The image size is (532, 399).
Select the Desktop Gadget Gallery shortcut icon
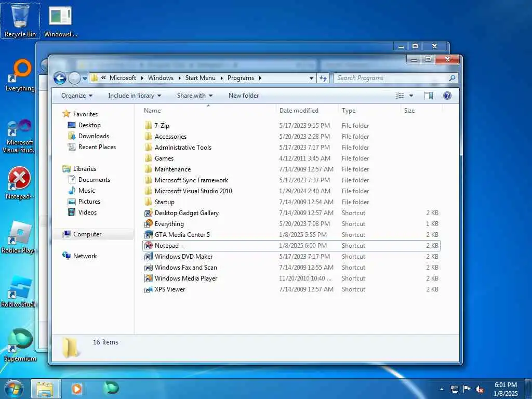click(148, 212)
